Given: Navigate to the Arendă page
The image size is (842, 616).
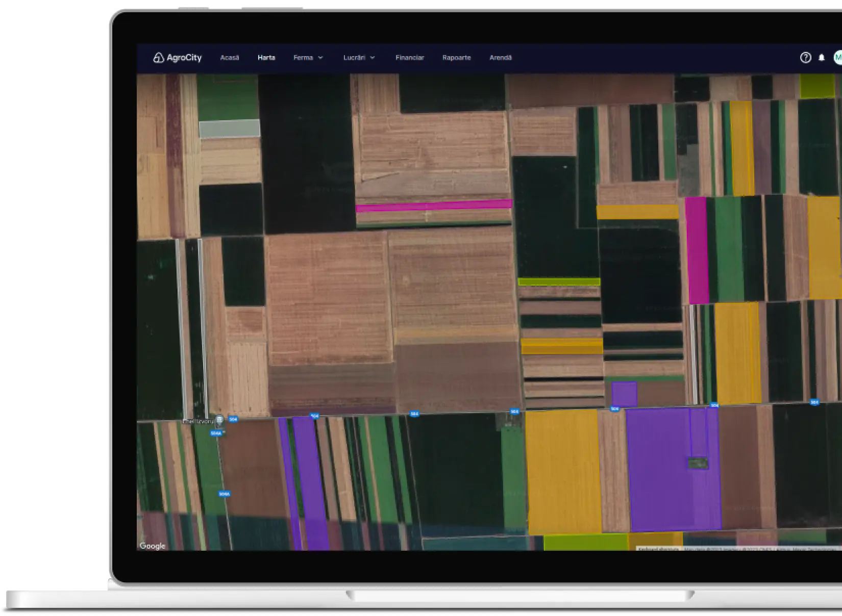Looking at the screenshot, I should 500,58.
